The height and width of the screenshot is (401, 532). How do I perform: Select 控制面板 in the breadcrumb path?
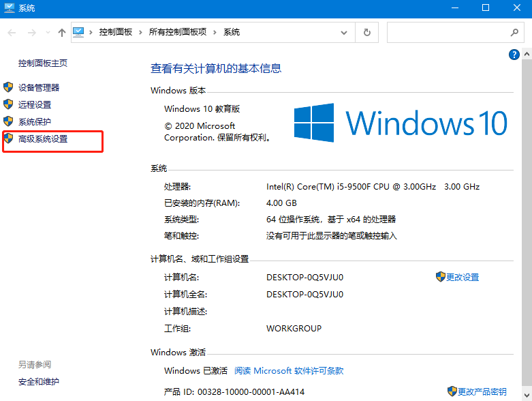tap(115, 32)
